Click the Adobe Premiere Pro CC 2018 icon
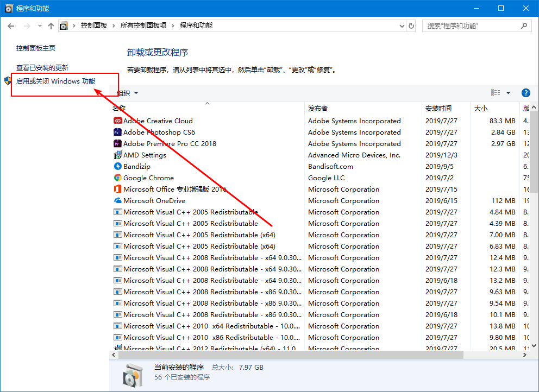 [x=117, y=143]
